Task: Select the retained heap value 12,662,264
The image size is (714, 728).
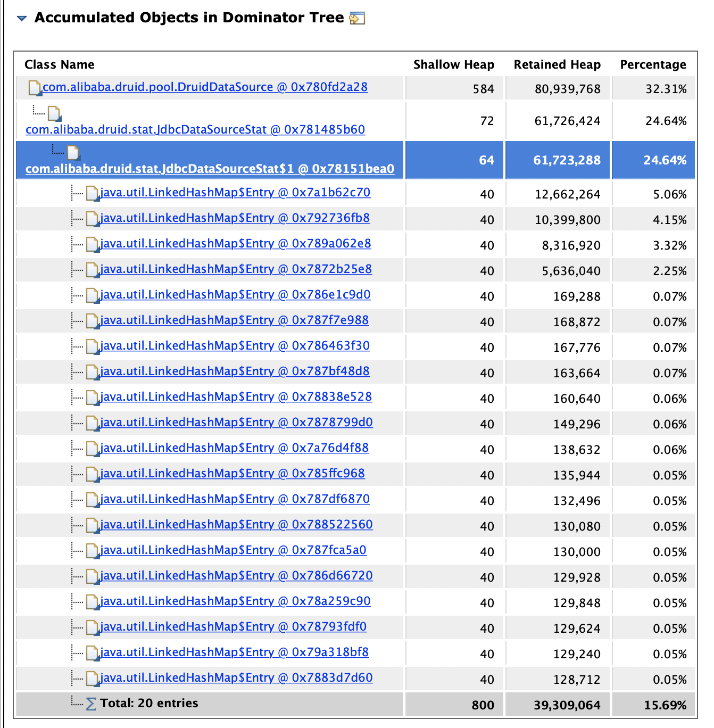Action: tap(568, 194)
